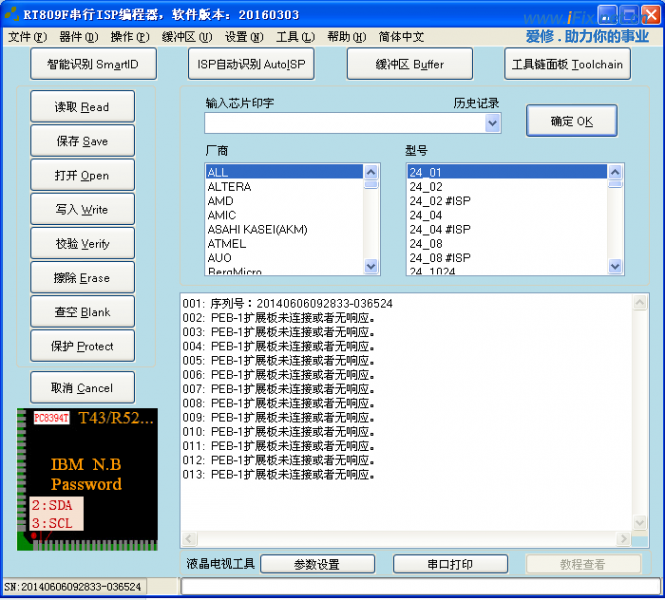
Task: Select AMIC in the manufacturer list
Action: tap(284, 215)
